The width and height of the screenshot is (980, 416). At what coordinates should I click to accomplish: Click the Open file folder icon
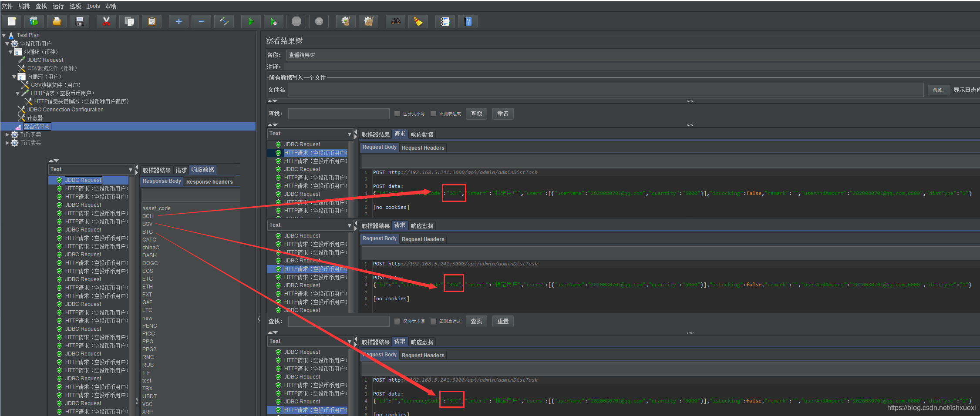point(57,21)
